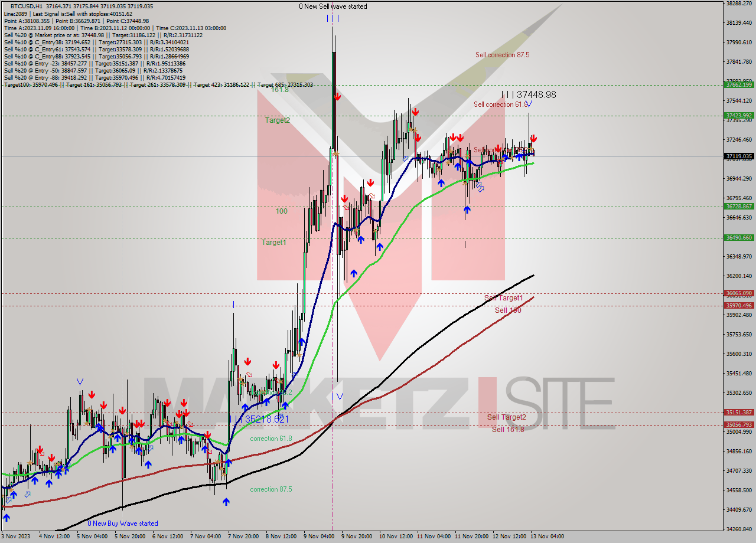
Task: Click the 'Sell Target2' label
Action: tap(506, 417)
